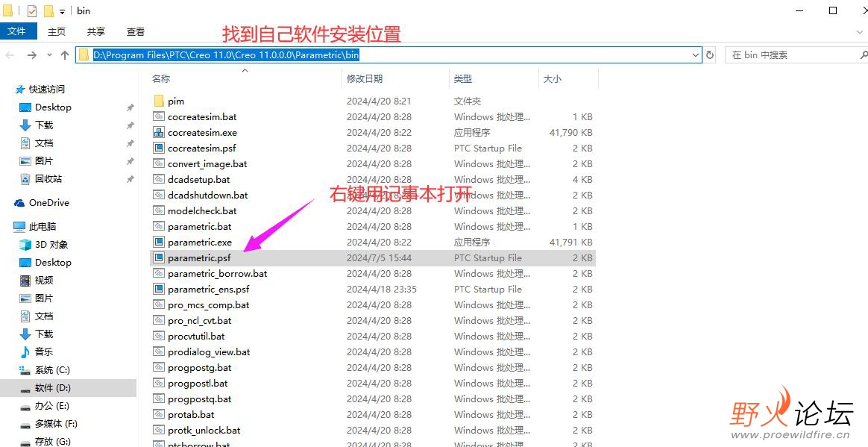Select the dcadshutdown.bat file icon
This screenshot has height=447, width=868.
(159, 195)
